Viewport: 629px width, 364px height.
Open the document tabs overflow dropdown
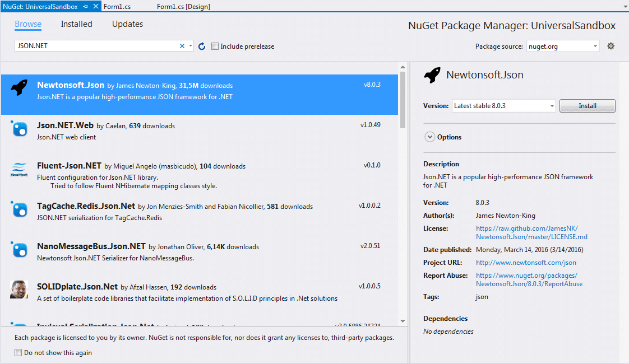[625, 7]
